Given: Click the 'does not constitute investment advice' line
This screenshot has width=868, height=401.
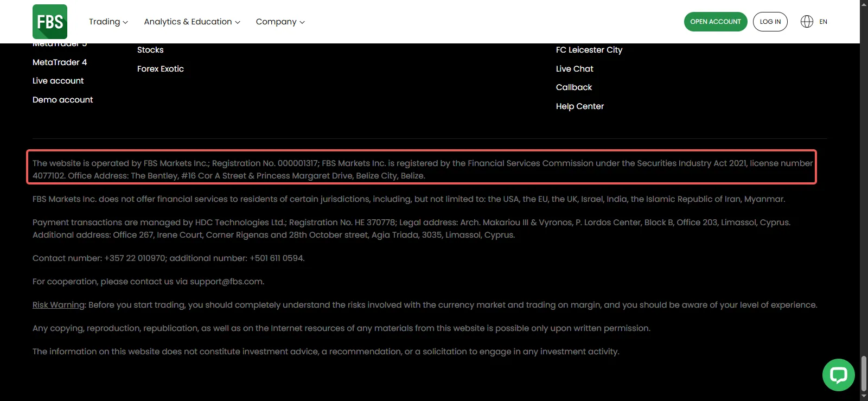Looking at the screenshot, I should (x=326, y=352).
